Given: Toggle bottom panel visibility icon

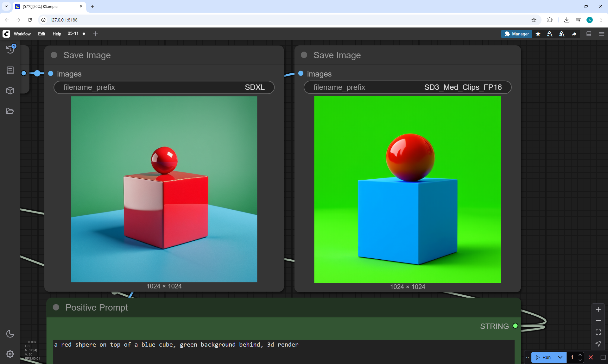Looking at the screenshot, I should click(x=589, y=34).
